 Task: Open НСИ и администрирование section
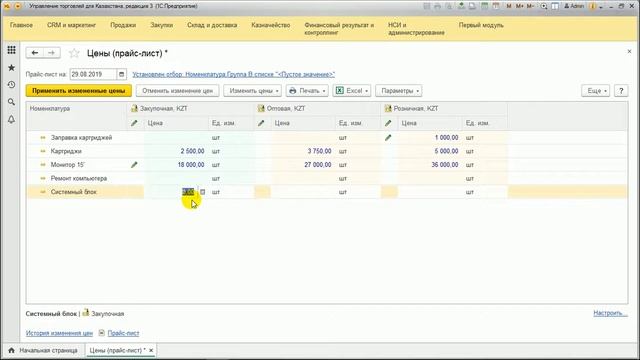(416, 29)
